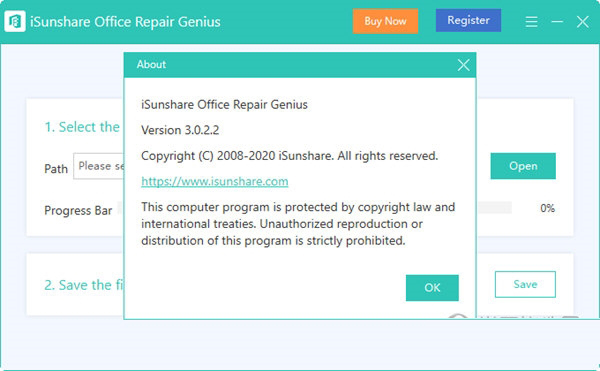The image size is (600, 371).
Task: Click the Buy Now button
Action: coord(385,21)
